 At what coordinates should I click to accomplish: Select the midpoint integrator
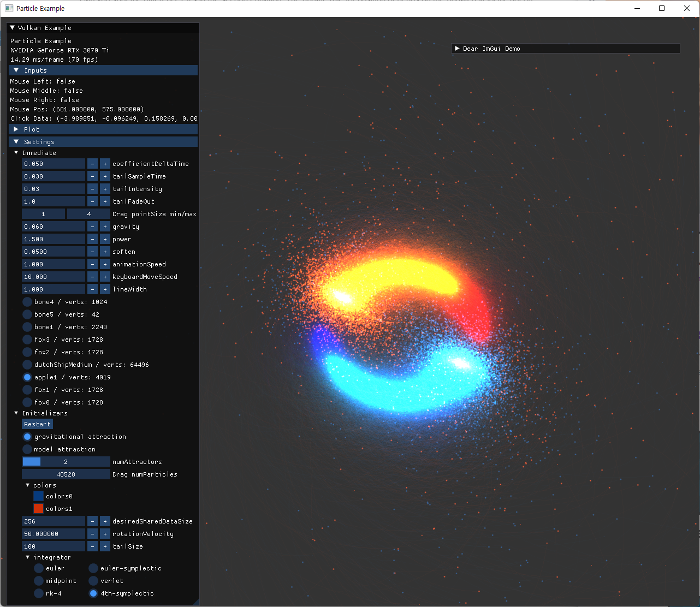[39, 581]
